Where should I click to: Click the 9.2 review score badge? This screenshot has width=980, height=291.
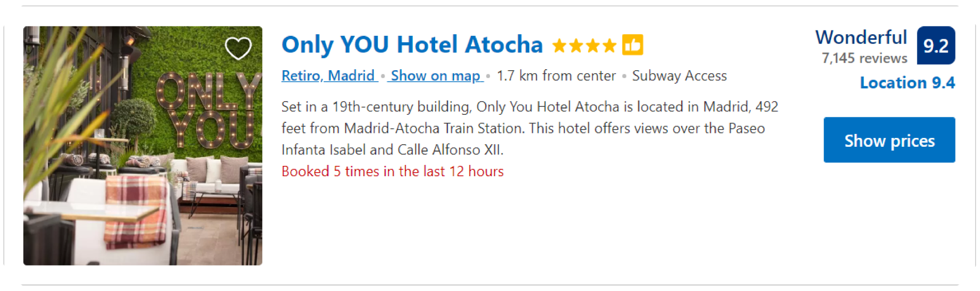coord(936,46)
